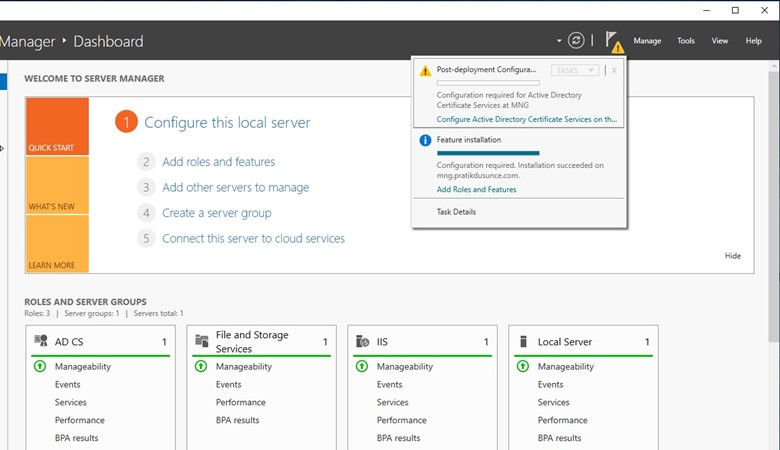Click IIS Manageability green status icon
The height and width of the screenshot is (450, 780).
click(x=362, y=366)
